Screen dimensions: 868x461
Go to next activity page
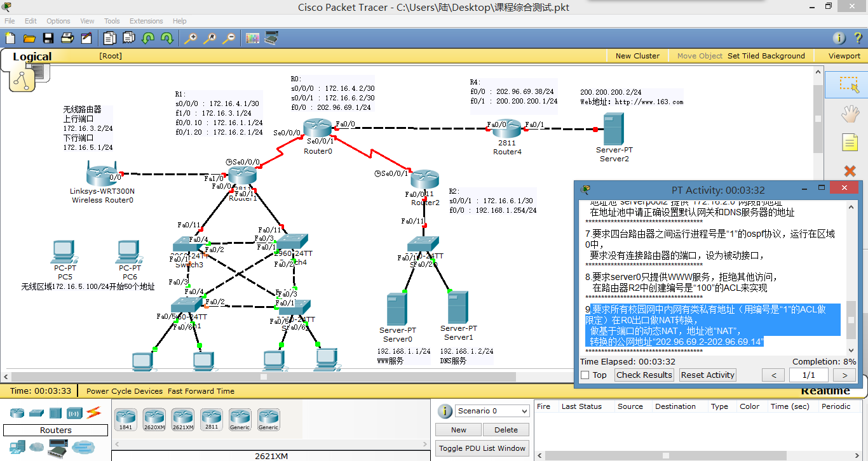pos(844,375)
